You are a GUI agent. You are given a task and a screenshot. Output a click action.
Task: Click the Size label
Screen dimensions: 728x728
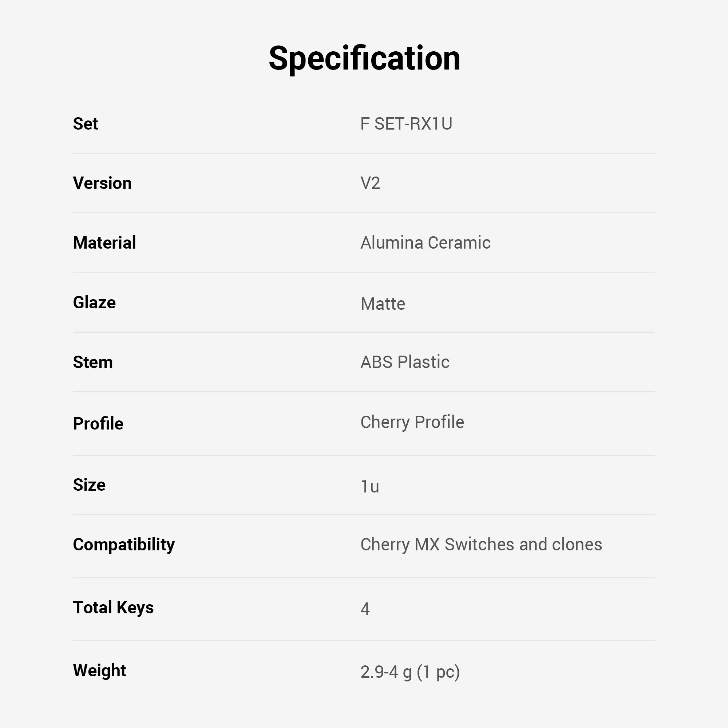[89, 485]
